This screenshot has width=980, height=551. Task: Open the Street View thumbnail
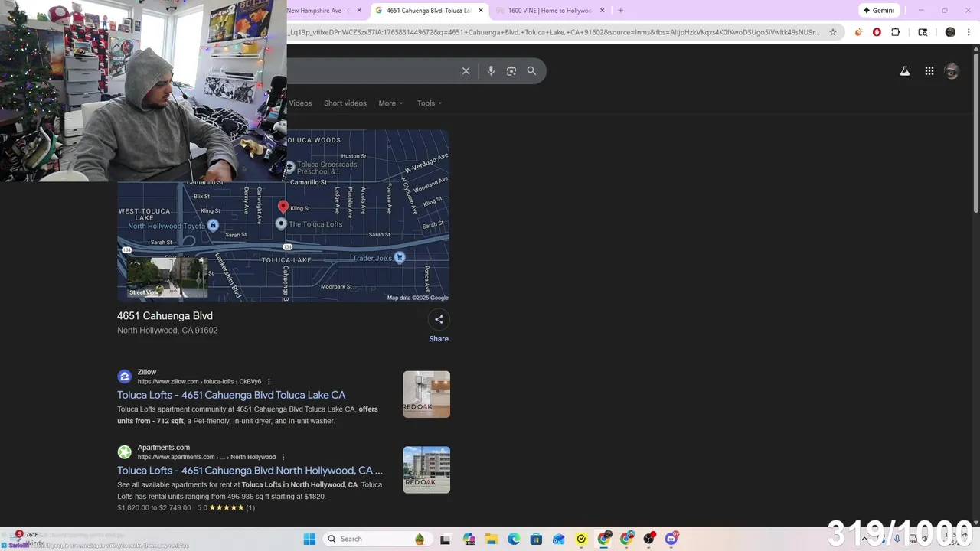tap(167, 277)
